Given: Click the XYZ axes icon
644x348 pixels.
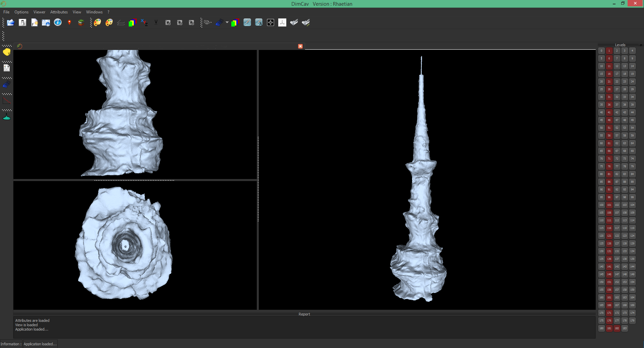Looking at the screenshot, I should 144,22.
